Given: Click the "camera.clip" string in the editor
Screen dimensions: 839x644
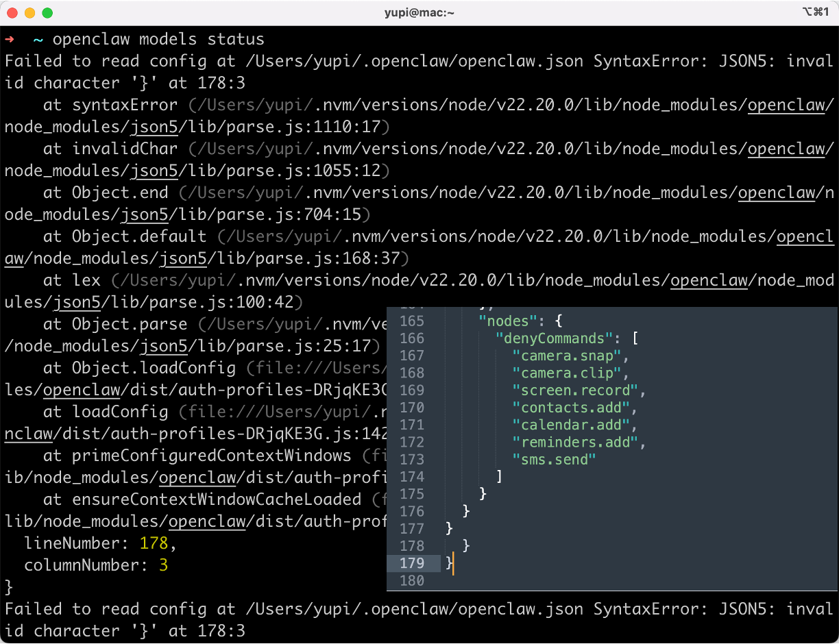Looking at the screenshot, I should (567, 373).
